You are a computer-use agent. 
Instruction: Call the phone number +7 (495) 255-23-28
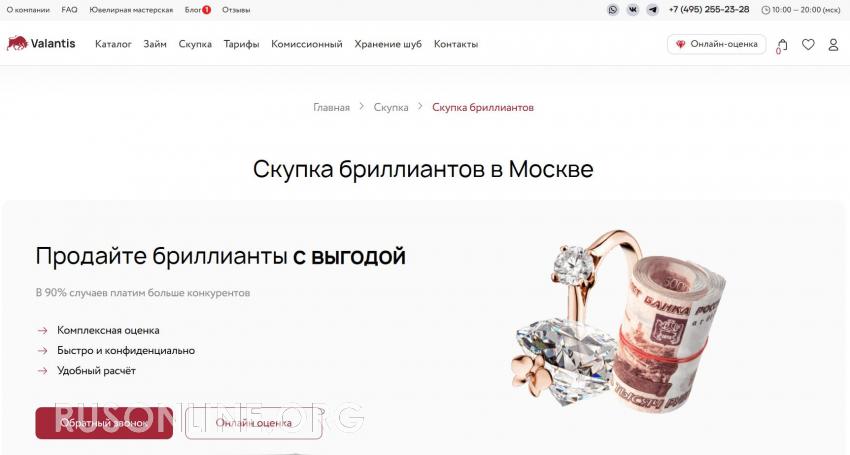(x=709, y=10)
